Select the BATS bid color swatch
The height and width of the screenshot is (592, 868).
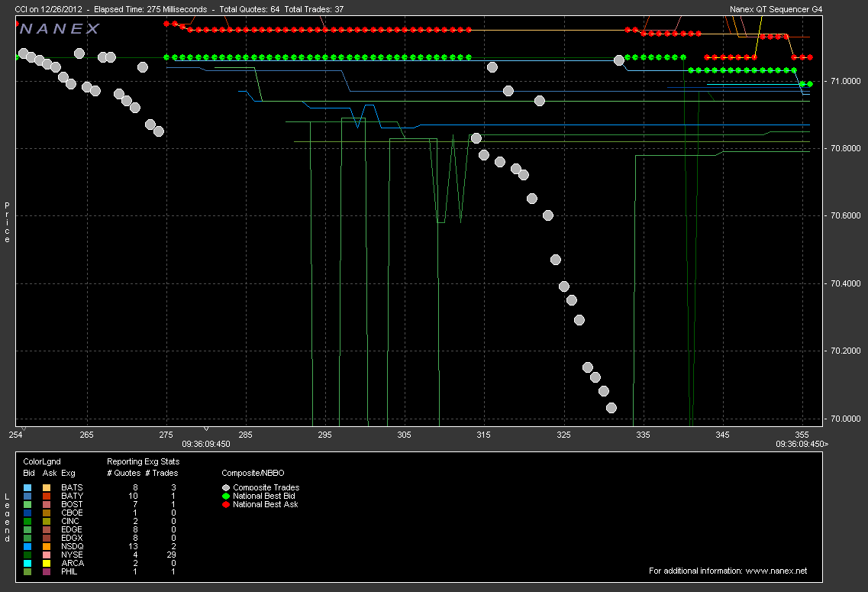27,488
